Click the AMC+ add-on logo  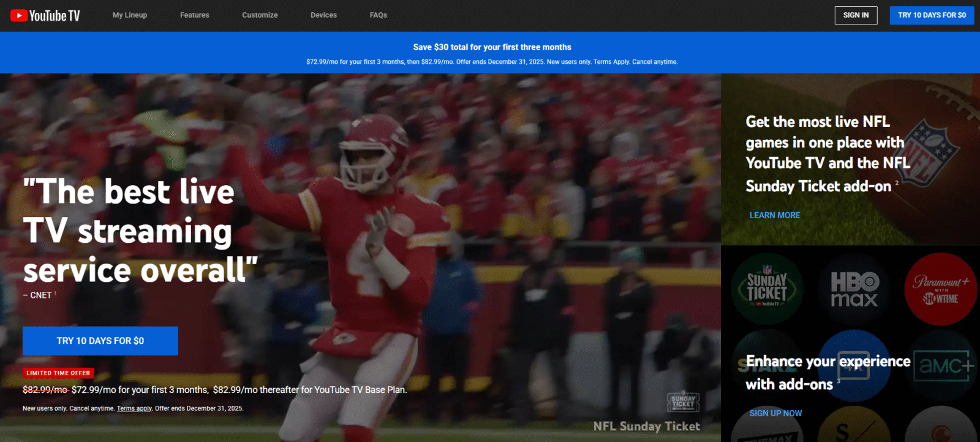(944, 366)
